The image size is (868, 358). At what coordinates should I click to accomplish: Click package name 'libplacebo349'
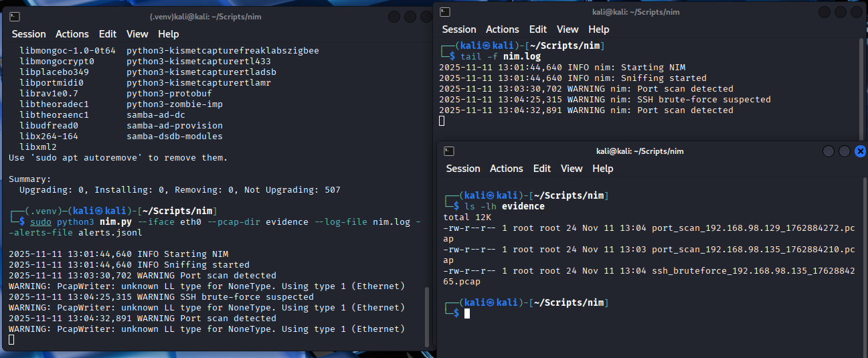[54, 72]
